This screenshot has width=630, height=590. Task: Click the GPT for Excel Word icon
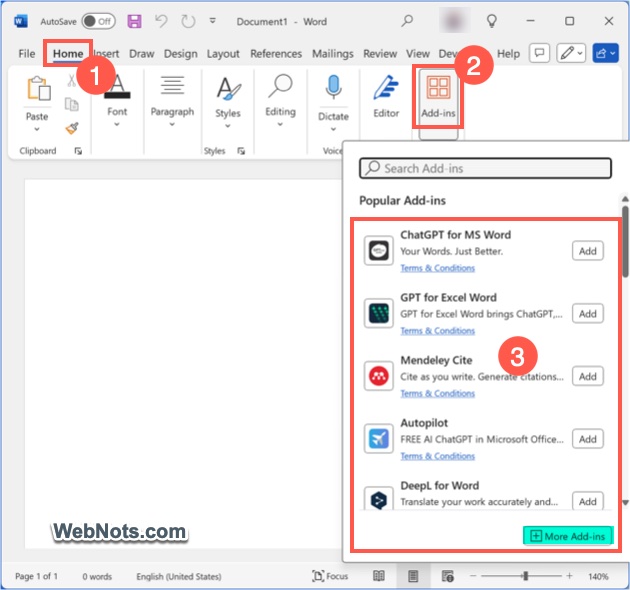click(x=378, y=313)
